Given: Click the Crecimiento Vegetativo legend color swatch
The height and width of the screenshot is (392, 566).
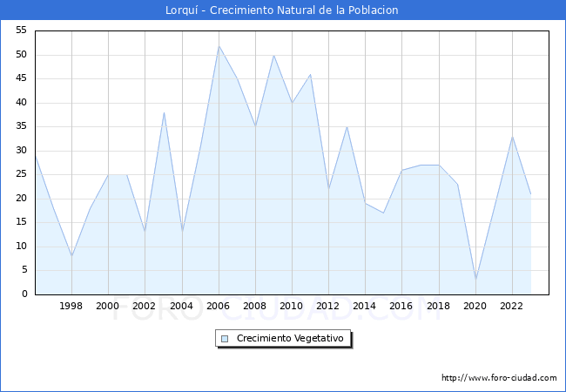Looking at the screenshot, I should (225, 339).
